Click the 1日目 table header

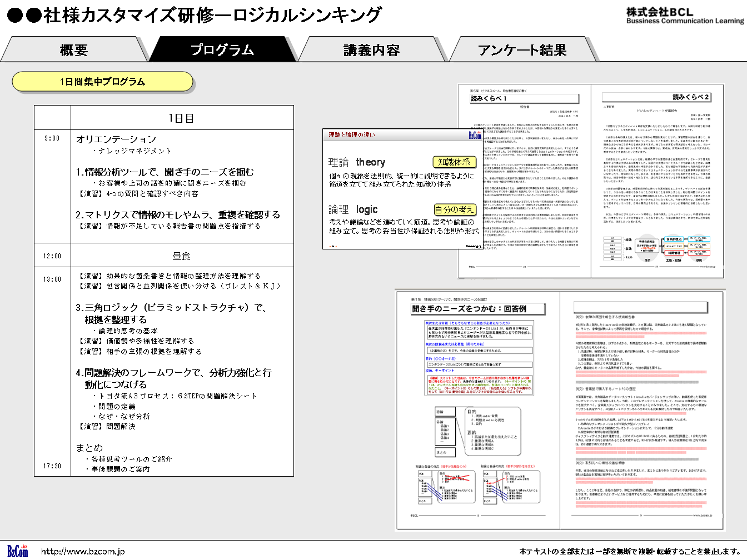[182, 118]
